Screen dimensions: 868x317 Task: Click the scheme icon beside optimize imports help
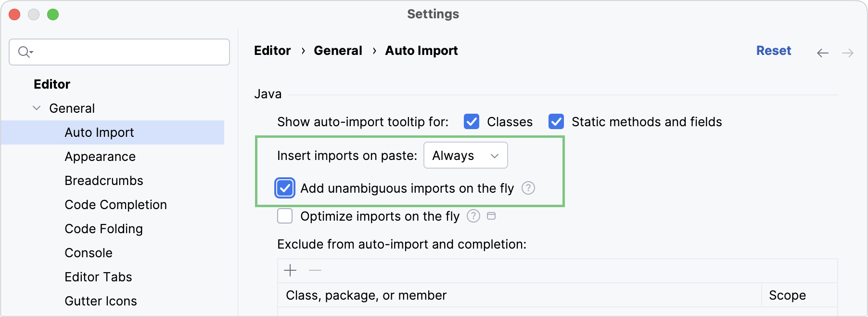(491, 216)
